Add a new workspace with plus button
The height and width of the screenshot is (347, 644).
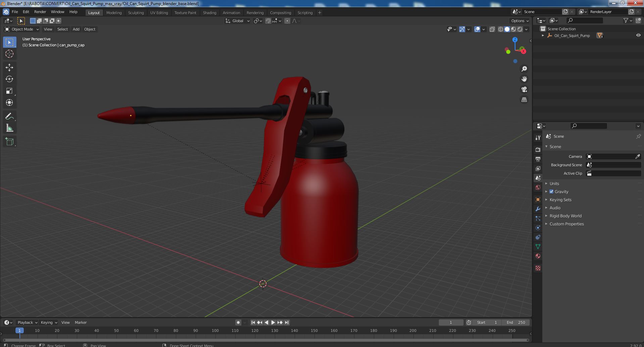pyautogui.click(x=319, y=13)
